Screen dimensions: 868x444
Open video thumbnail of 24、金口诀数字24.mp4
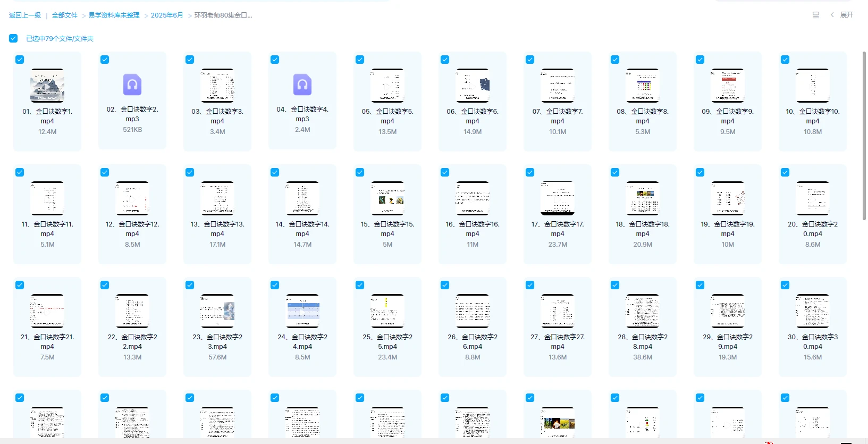pyautogui.click(x=302, y=311)
